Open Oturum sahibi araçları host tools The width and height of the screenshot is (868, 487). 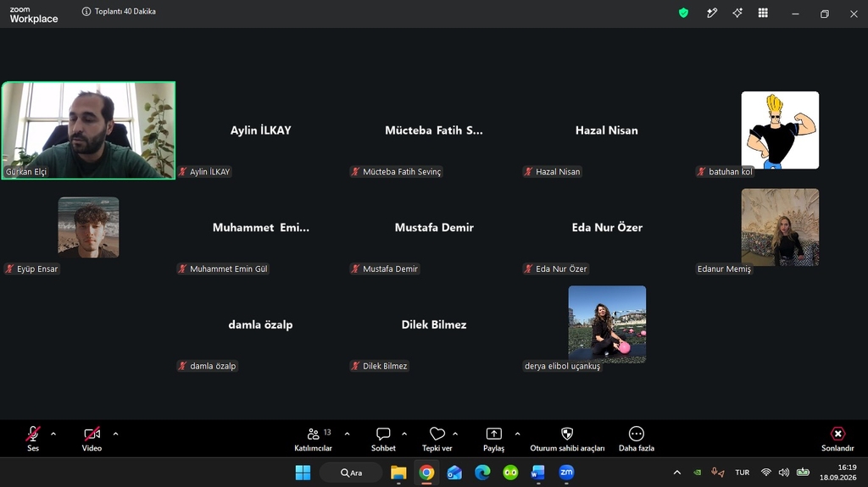point(567,439)
